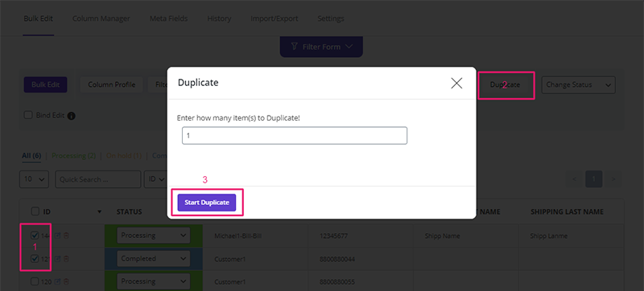Toggle the select-all checkbox in ID header

click(x=35, y=211)
